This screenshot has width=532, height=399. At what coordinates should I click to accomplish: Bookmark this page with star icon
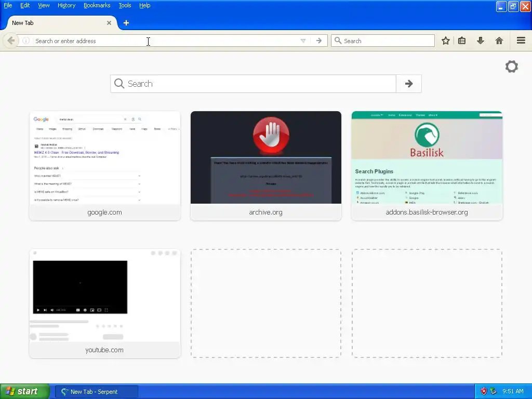445,41
